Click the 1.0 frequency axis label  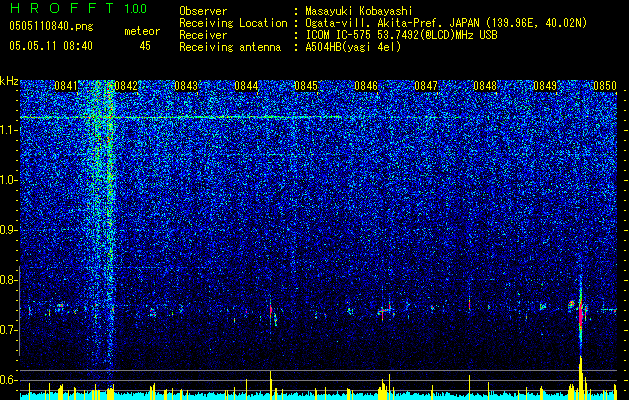coord(9,180)
